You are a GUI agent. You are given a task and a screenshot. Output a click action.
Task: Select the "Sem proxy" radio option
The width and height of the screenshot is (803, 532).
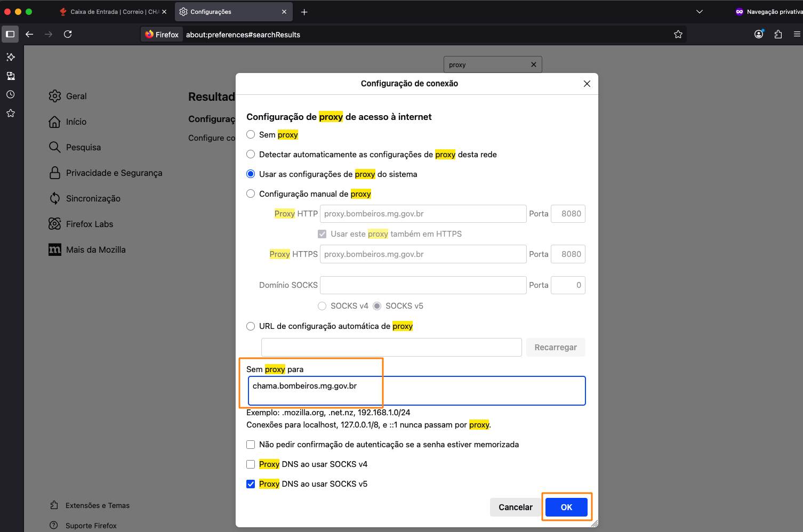(x=251, y=135)
